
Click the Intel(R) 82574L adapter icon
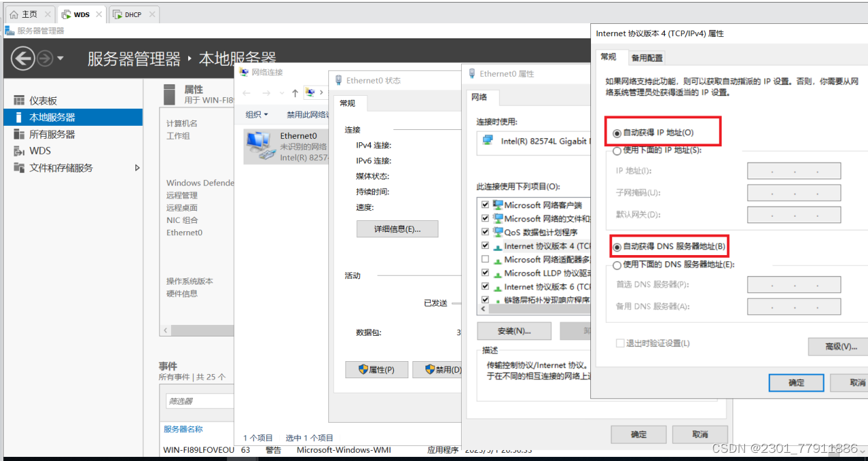(x=488, y=140)
